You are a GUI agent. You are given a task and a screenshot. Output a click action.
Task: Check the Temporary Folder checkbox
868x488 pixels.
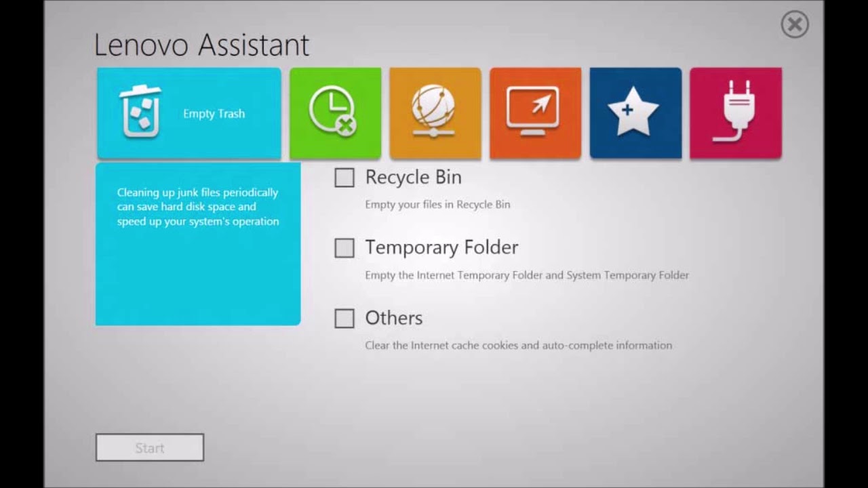[x=344, y=248]
